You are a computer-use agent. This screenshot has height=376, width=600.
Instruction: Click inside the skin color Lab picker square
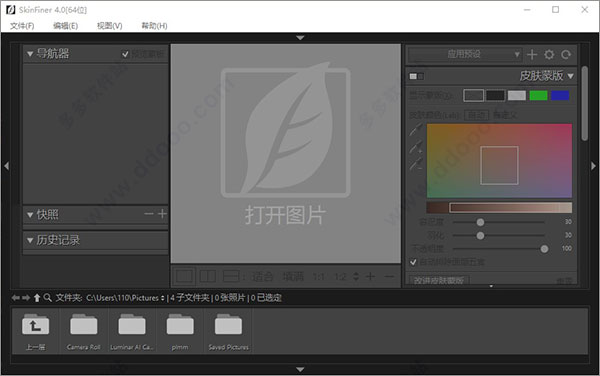pos(499,165)
